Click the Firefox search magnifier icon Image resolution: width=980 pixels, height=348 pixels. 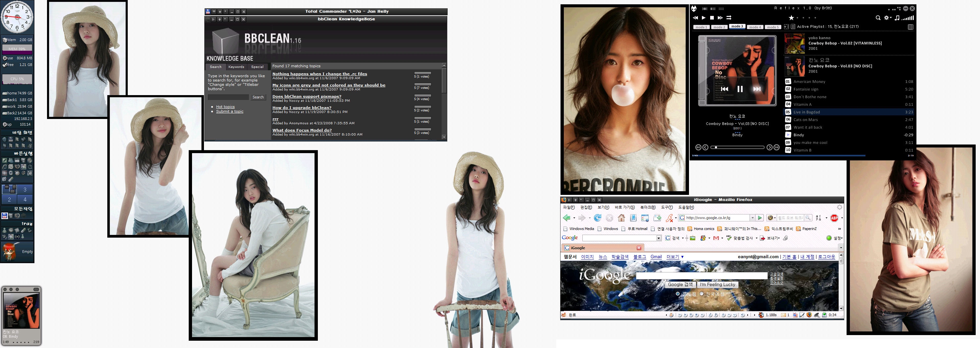(x=808, y=217)
